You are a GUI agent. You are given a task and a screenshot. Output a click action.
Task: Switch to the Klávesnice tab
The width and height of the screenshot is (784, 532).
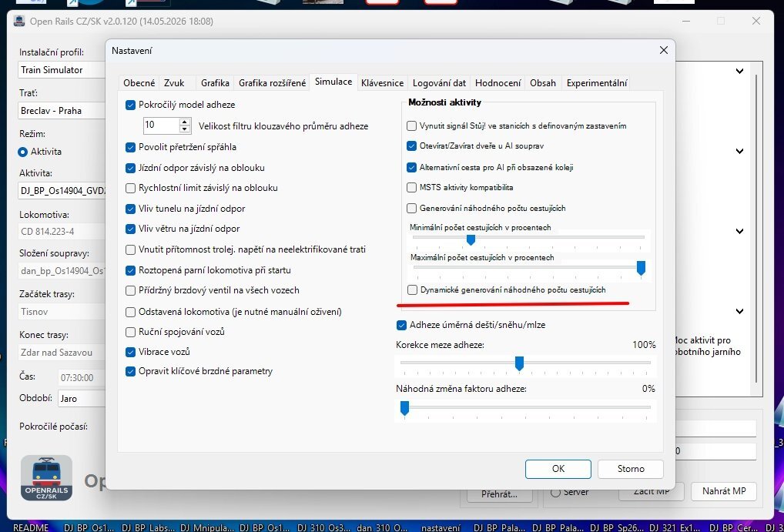(x=383, y=83)
